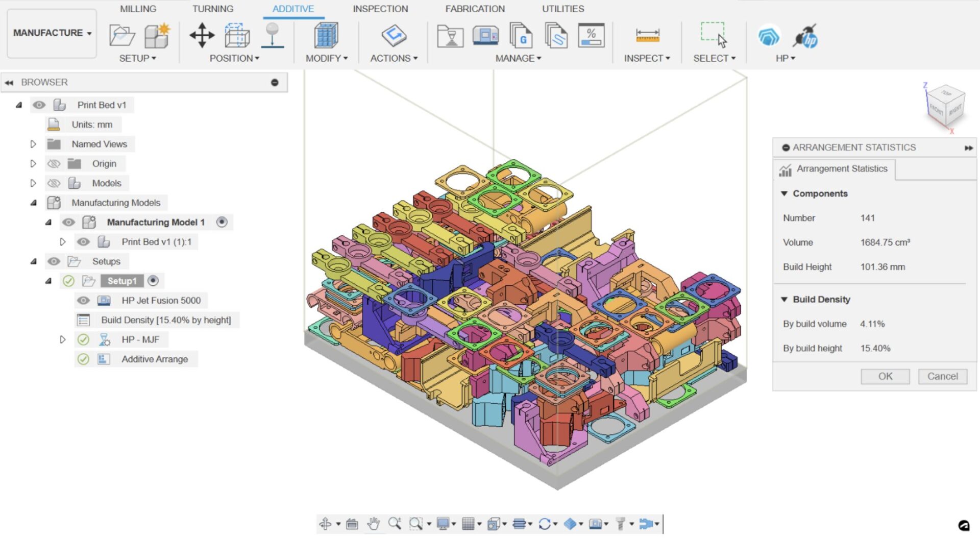Image resolution: width=980 pixels, height=538 pixels.
Task: Click the Move position tool icon
Action: (202, 35)
